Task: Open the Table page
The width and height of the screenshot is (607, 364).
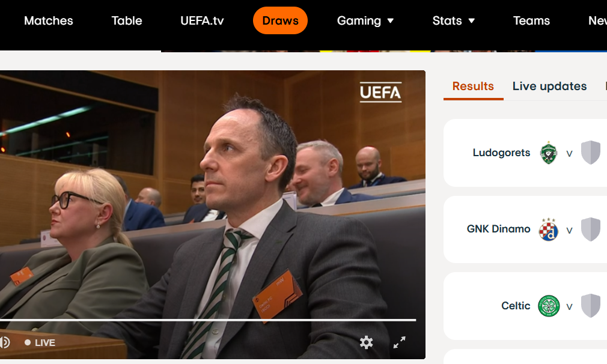Action: (x=127, y=20)
